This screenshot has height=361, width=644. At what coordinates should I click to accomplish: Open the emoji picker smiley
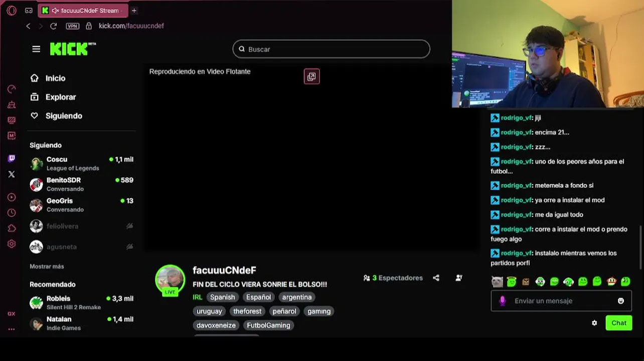pyautogui.click(x=621, y=301)
